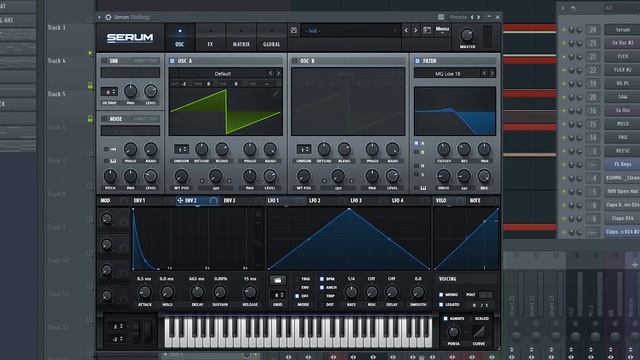The width and height of the screenshot is (640, 360).
Task: Enable the Noise oscillator switch
Action: pyautogui.click(x=104, y=119)
